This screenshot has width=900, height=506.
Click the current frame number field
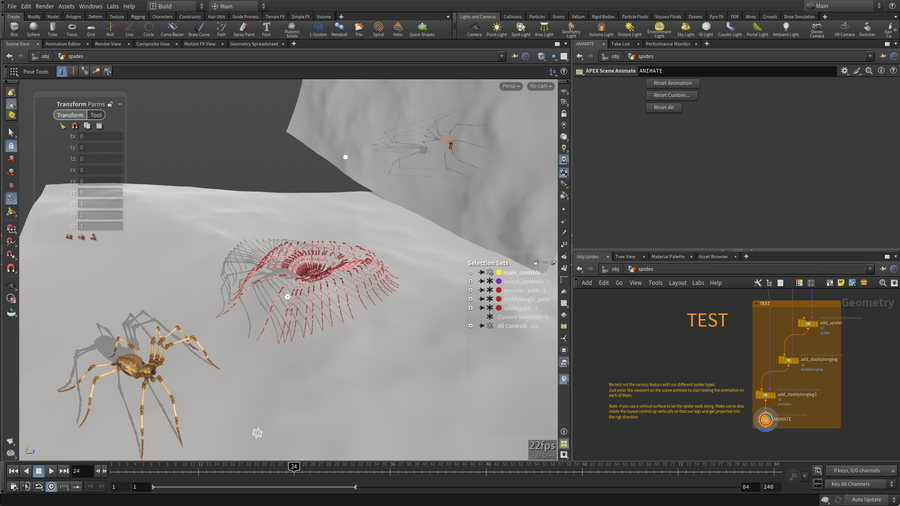pos(82,471)
